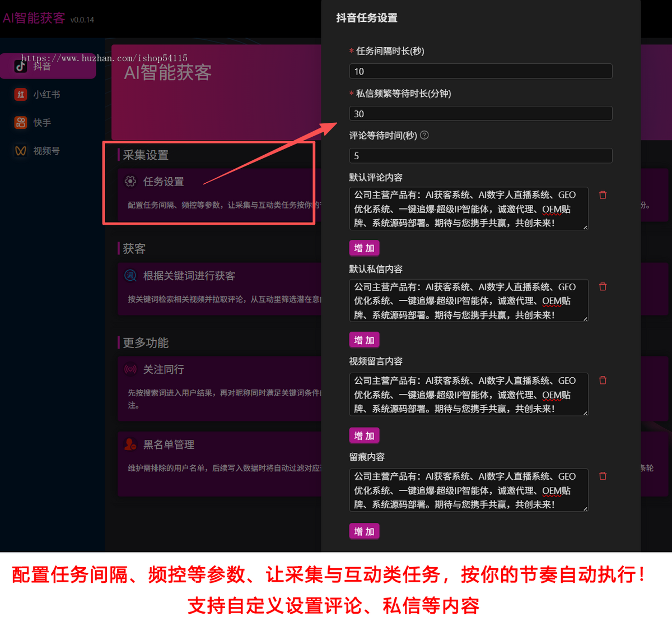672x626 pixels.
Task: Open the 抖音 platform sidebar entry
Action: [48, 66]
